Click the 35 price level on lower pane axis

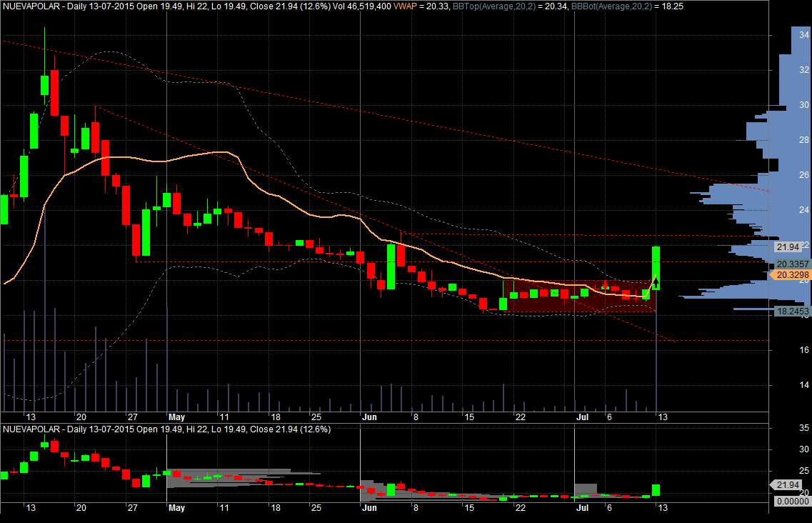pyautogui.click(x=803, y=428)
